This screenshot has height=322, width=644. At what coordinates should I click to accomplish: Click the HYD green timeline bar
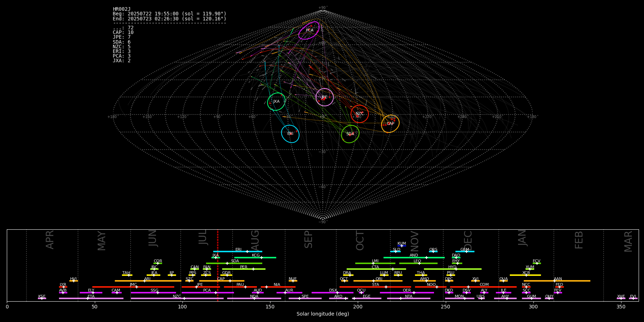click(x=453, y=269)
